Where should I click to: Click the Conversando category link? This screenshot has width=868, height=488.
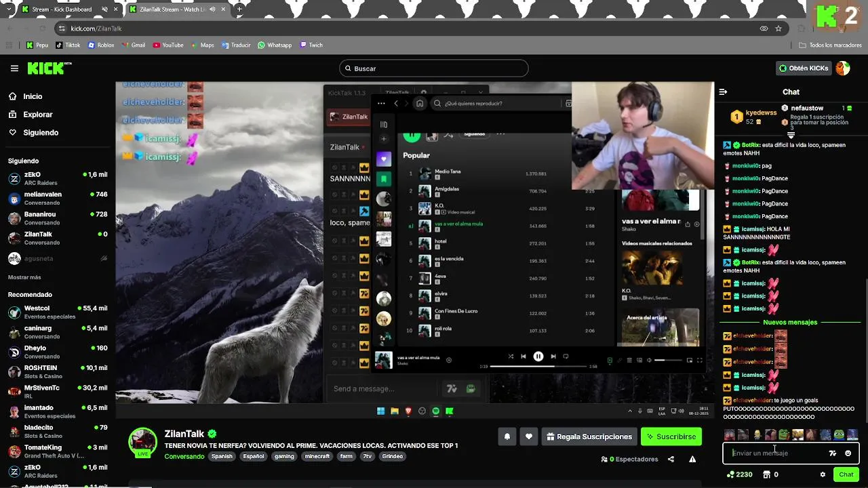click(184, 456)
